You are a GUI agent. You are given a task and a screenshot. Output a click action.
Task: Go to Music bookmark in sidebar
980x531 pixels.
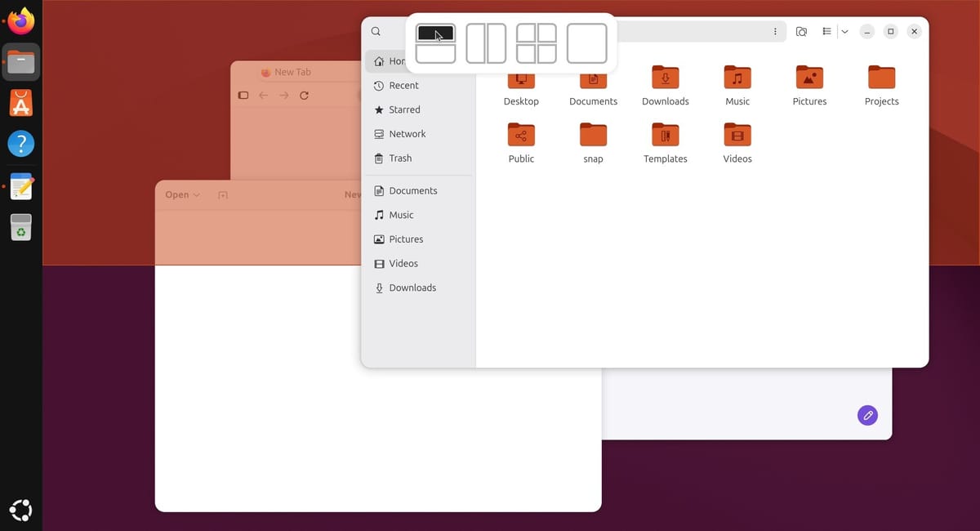(x=418, y=215)
